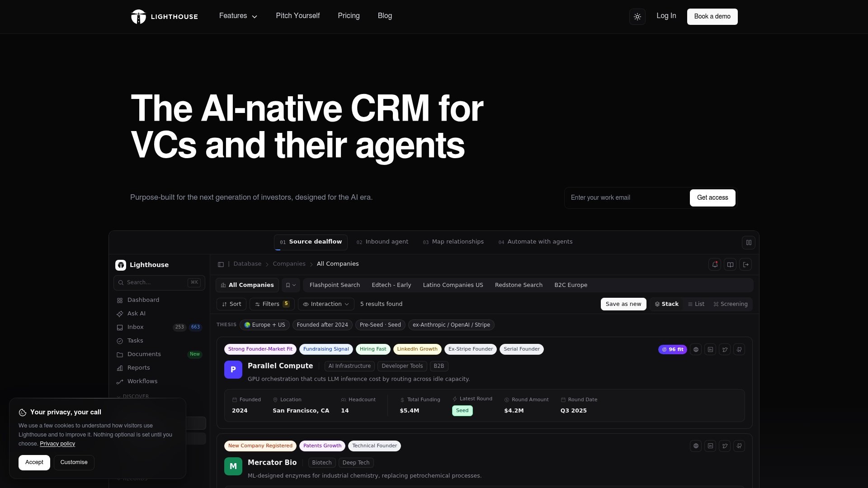Click the Parallel Compute 'P' avatar

(x=233, y=370)
